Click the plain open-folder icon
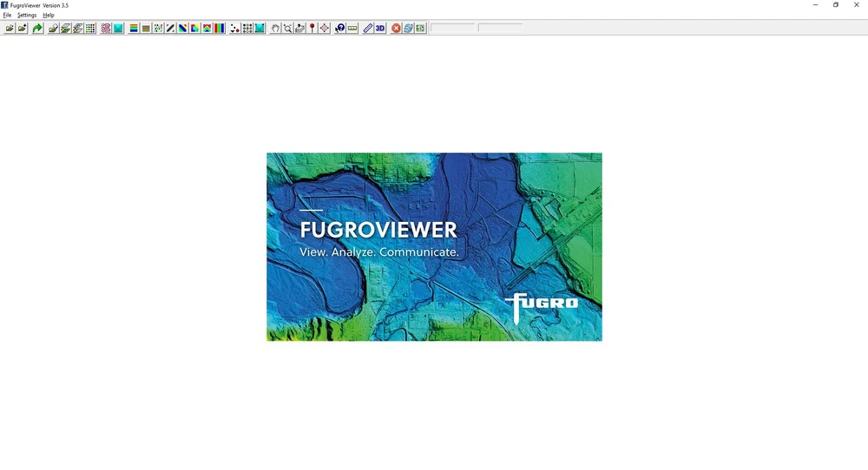 (x=10, y=29)
